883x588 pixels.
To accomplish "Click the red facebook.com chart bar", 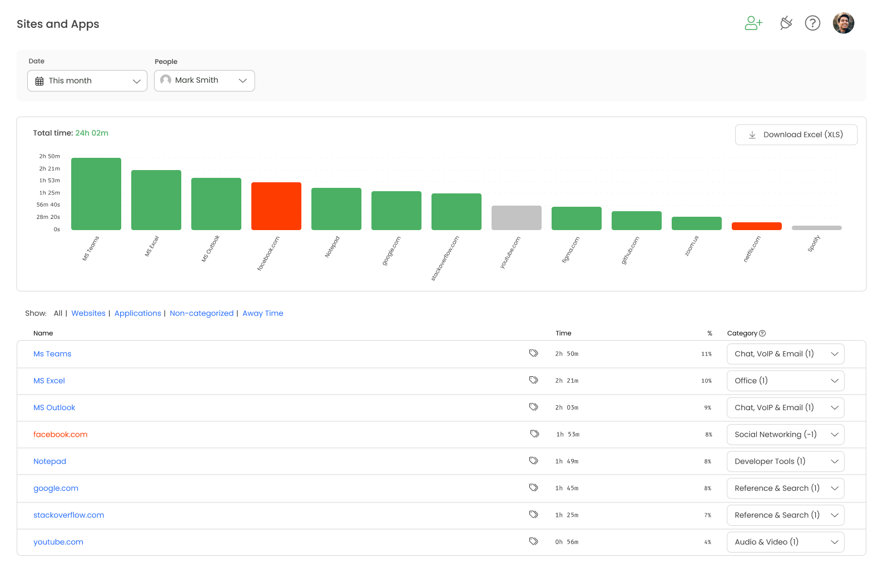I will [x=276, y=206].
